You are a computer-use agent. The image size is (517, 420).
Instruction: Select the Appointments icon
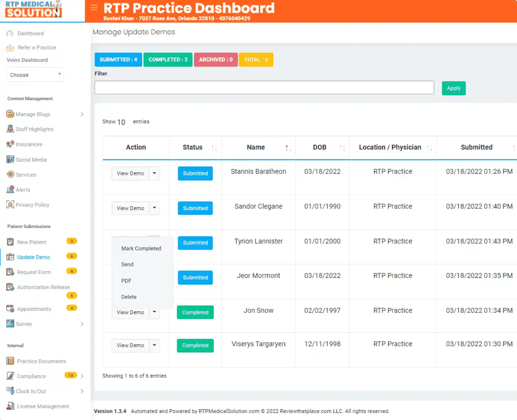click(x=10, y=308)
